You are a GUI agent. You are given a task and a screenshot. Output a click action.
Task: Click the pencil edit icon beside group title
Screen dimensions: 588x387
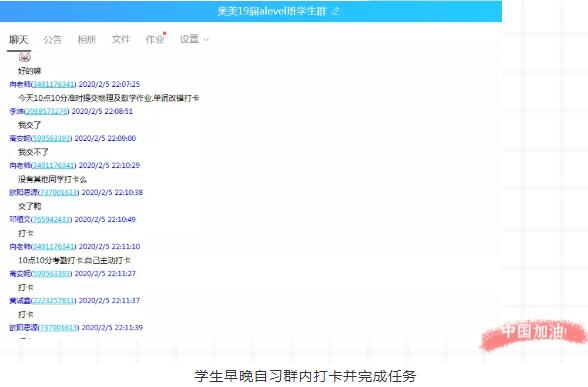coord(336,11)
